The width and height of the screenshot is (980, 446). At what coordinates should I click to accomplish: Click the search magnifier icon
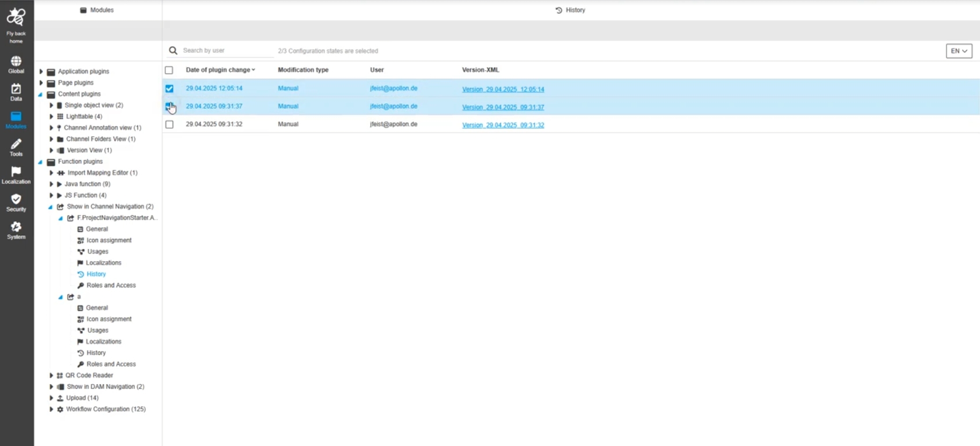(x=173, y=51)
